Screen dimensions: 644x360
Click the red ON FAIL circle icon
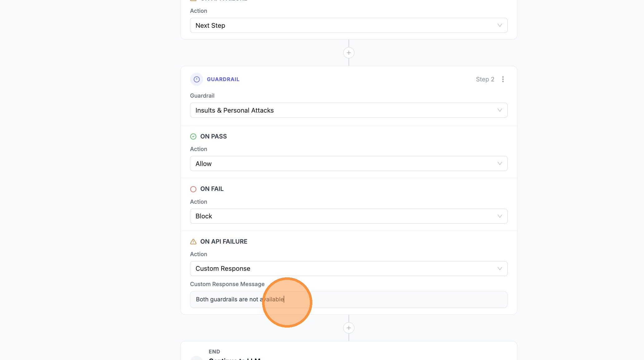coord(193,189)
